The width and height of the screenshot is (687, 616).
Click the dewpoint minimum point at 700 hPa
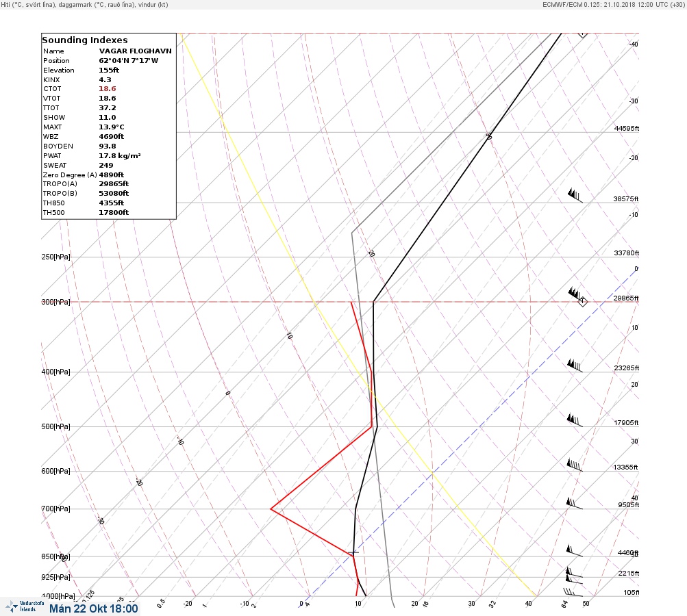pyautogui.click(x=271, y=509)
